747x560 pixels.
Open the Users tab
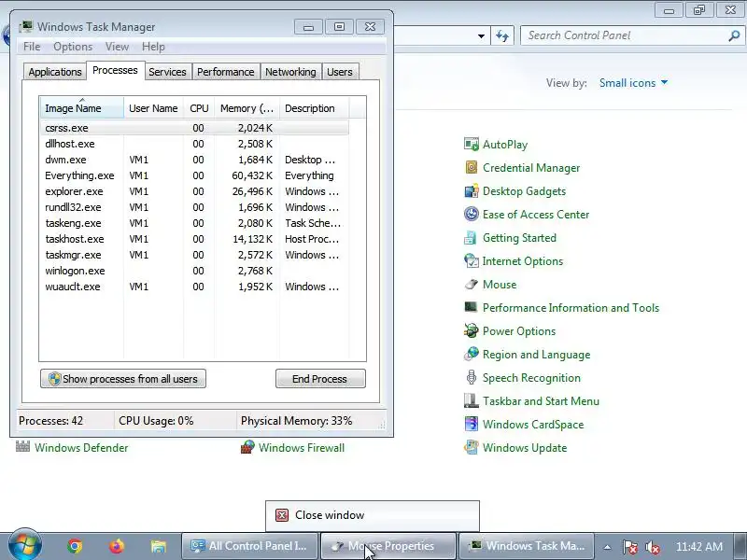click(340, 72)
